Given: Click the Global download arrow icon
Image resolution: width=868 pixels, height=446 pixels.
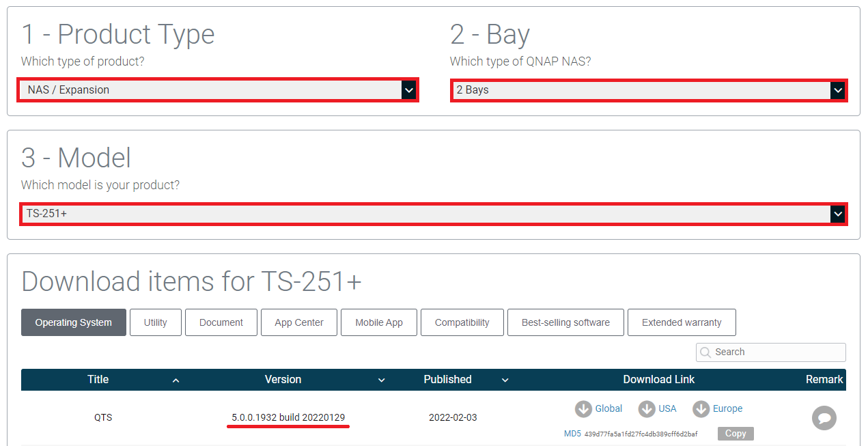Looking at the screenshot, I should 583,409.
